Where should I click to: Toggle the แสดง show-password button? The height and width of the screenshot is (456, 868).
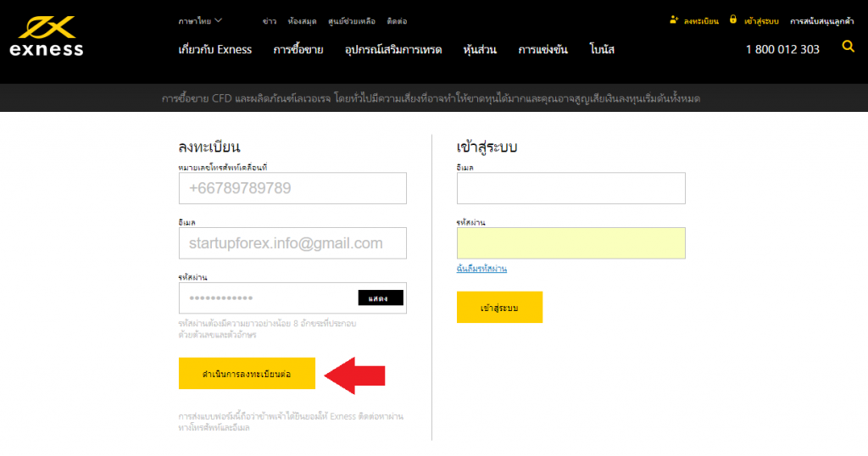pos(381,298)
